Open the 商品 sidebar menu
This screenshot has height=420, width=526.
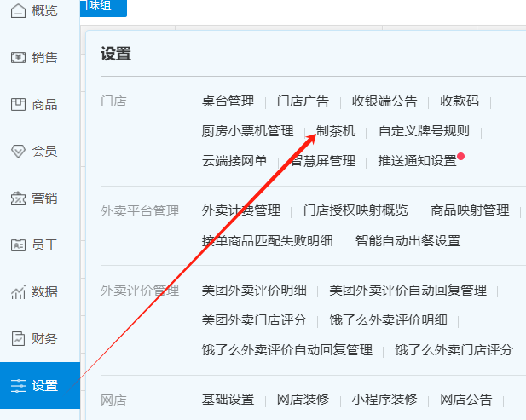pyautogui.click(x=40, y=104)
